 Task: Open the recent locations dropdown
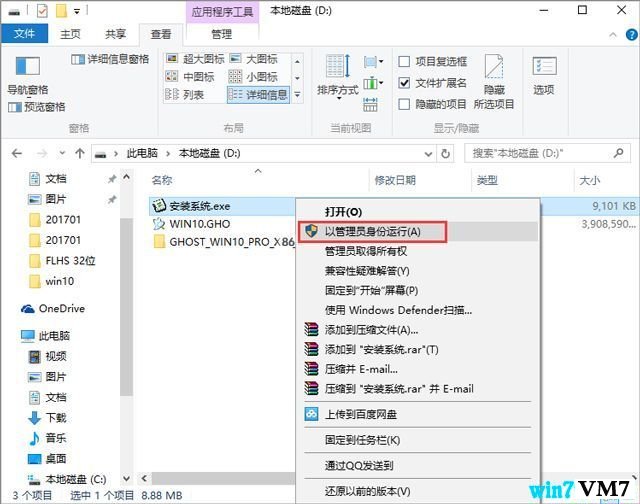62,153
